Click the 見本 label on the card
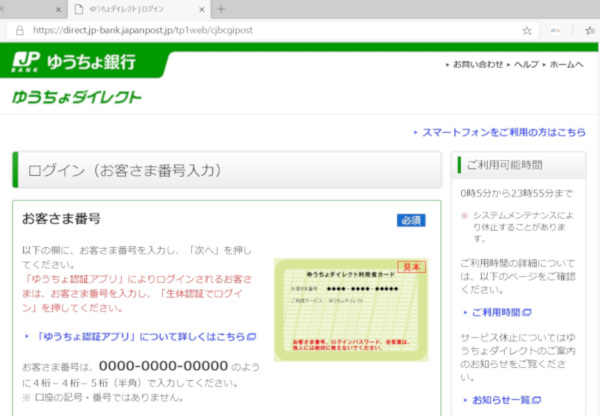 coord(412,267)
